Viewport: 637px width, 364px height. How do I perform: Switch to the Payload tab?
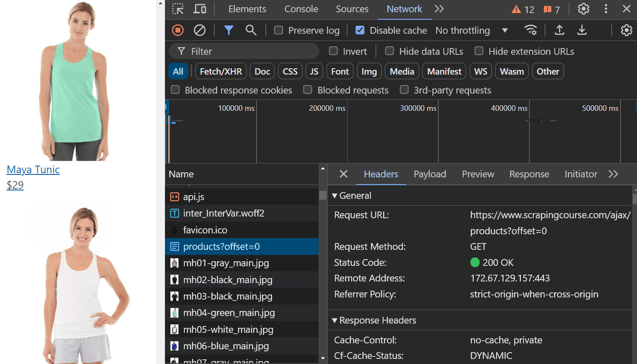click(430, 174)
